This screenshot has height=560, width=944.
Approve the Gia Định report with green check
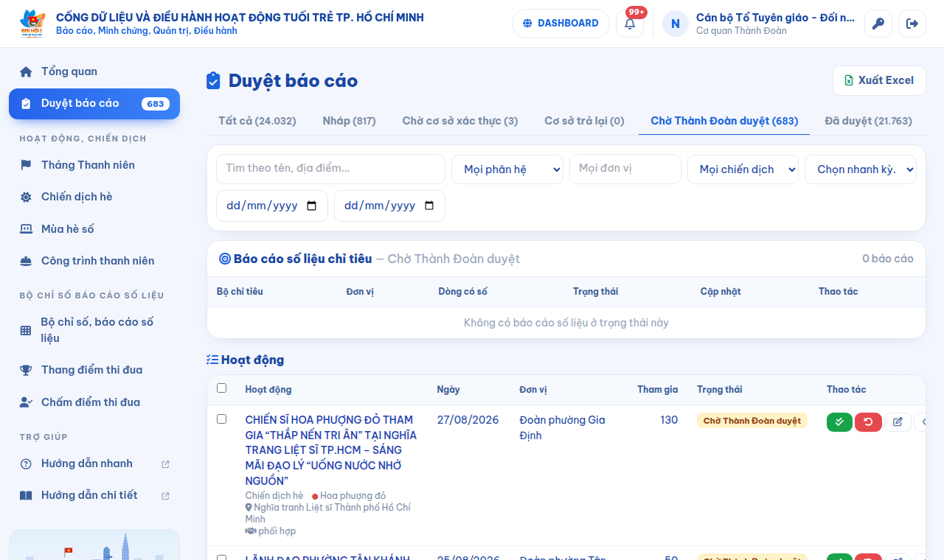(x=839, y=422)
